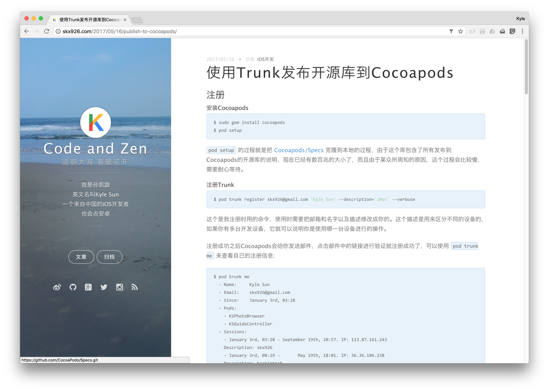The width and height of the screenshot is (549, 392).
Task: Open the Twitter bird icon
Action: (x=104, y=287)
